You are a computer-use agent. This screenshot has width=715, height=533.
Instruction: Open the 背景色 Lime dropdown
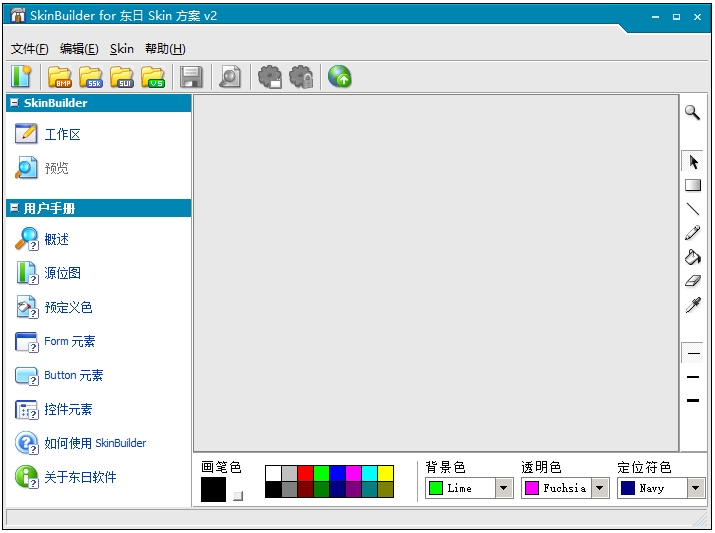(503, 488)
